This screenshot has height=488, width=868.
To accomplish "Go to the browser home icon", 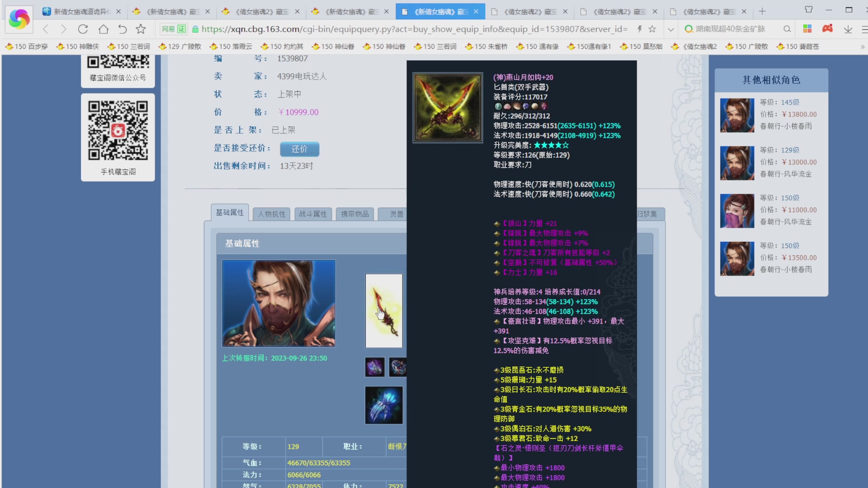I will [x=104, y=29].
